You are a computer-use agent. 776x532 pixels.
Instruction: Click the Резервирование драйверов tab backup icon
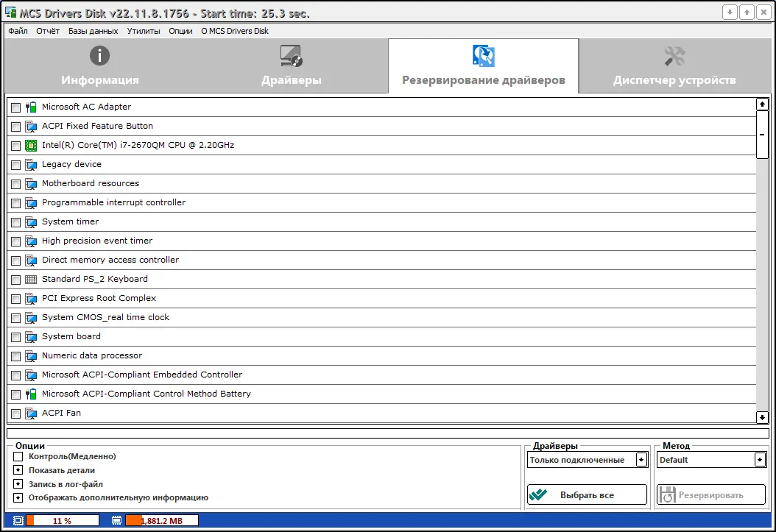coord(484,56)
